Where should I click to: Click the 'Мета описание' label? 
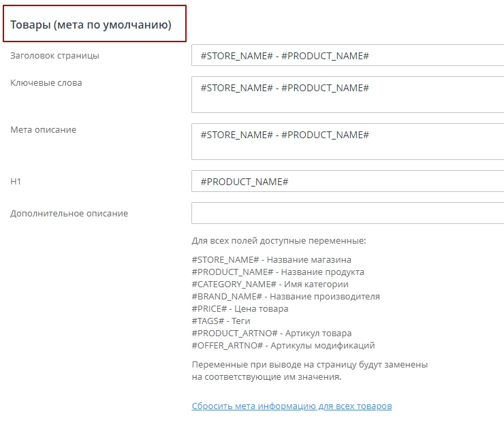43,130
